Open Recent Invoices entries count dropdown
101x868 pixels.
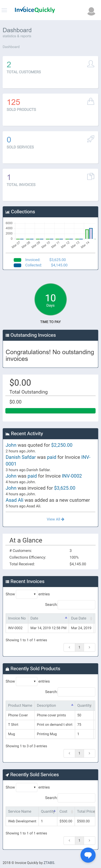26,594
